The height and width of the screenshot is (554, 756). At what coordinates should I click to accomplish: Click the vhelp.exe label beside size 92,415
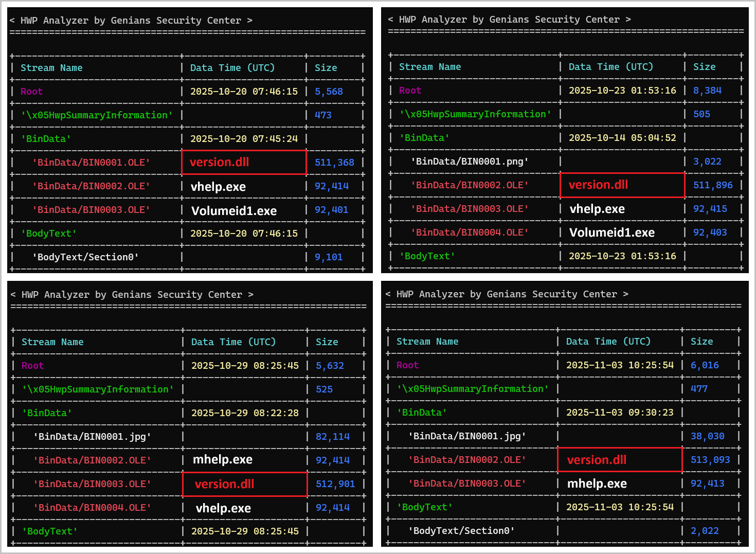tap(597, 209)
